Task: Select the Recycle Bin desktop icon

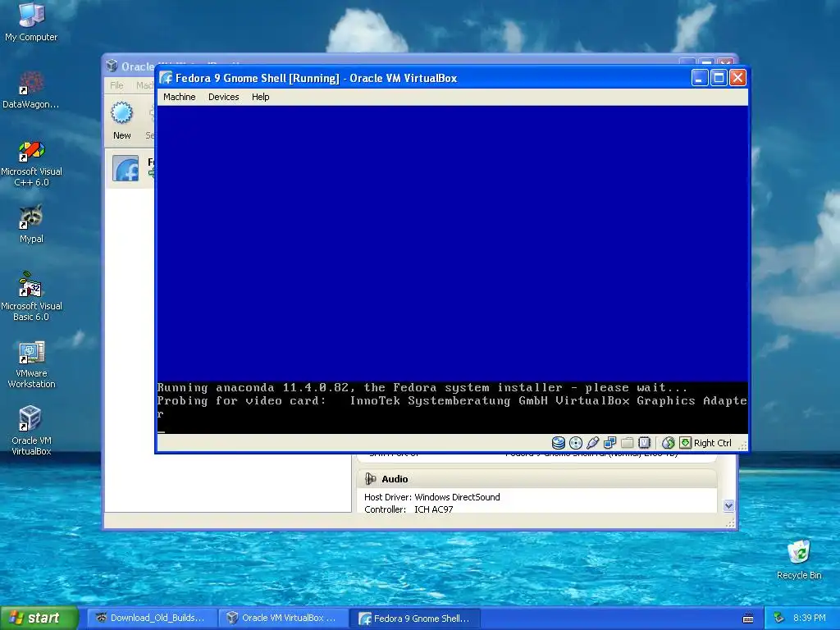Action: point(799,559)
